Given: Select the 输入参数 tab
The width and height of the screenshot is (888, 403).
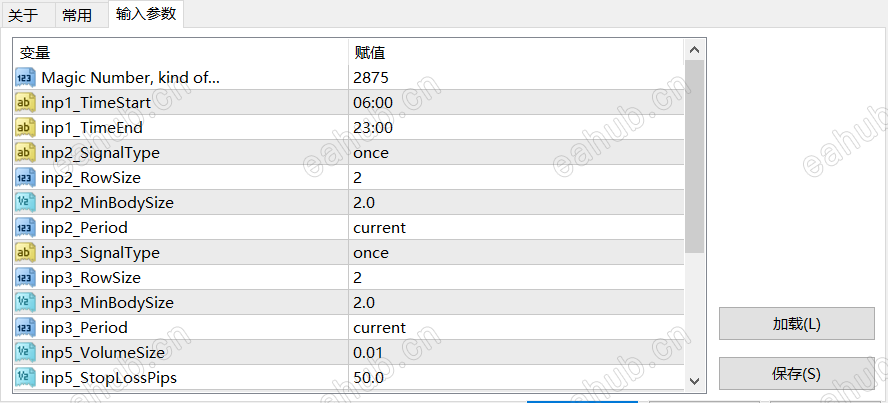Looking at the screenshot, I should (x=146, y=14).
